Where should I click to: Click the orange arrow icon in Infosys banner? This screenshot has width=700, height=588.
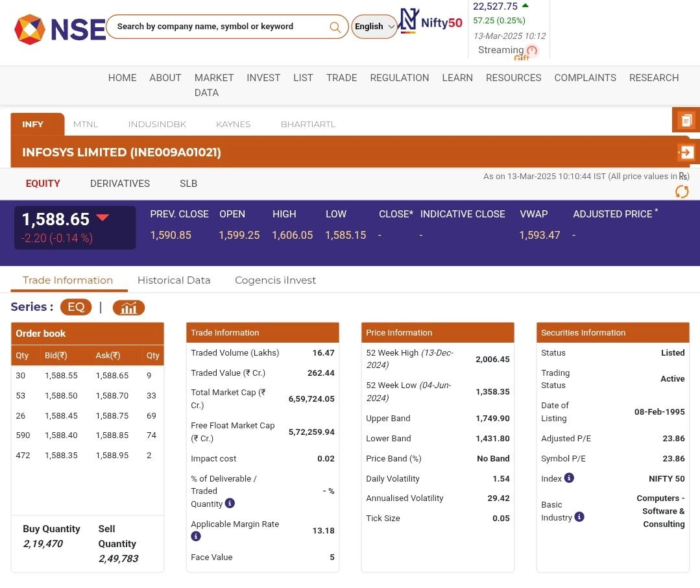(686, 153)
